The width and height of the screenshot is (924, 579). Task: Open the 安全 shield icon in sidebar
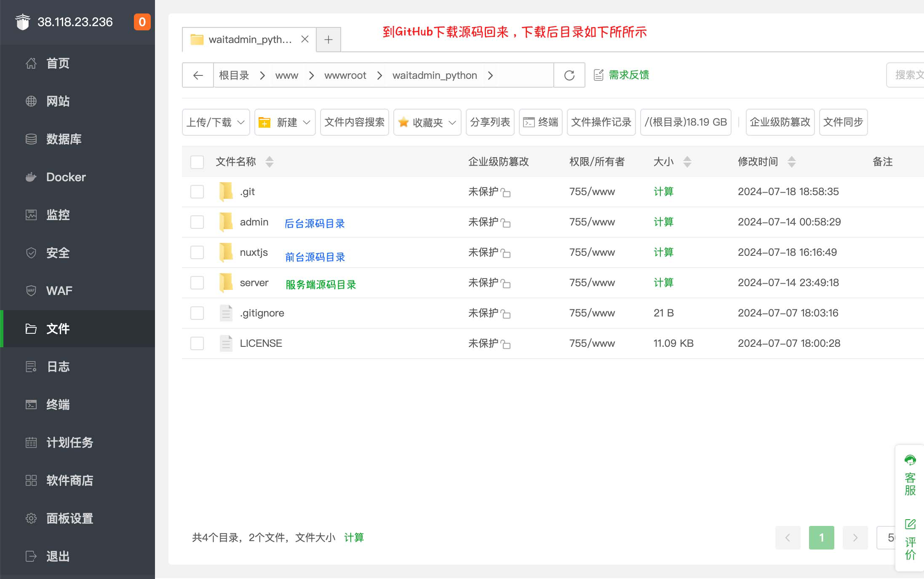pyautogui.click(x=31, y=253)
